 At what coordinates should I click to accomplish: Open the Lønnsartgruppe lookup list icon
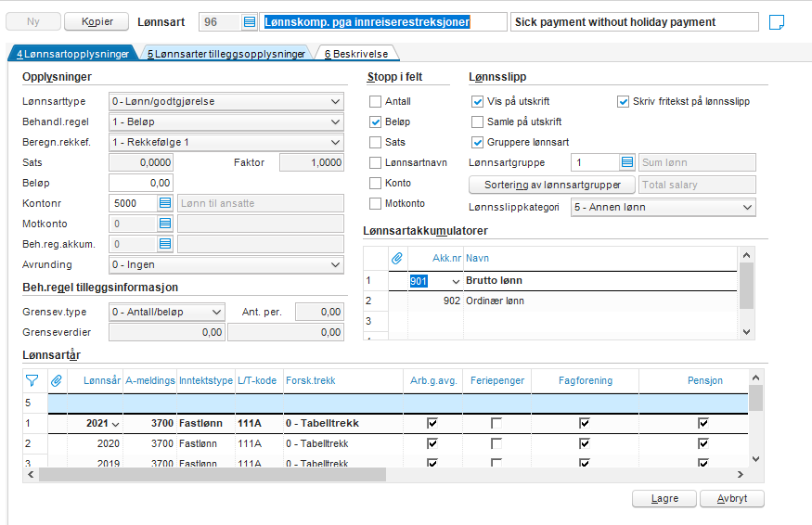pyautogui.click(x=627, y=162)
